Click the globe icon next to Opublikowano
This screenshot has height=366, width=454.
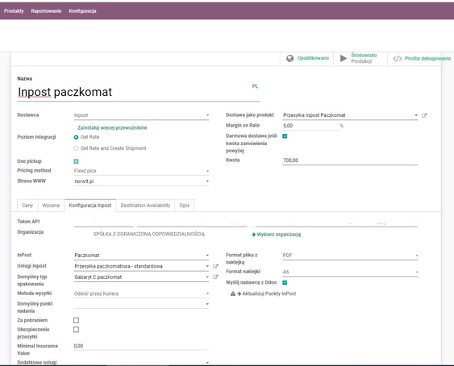click(290, 58)
